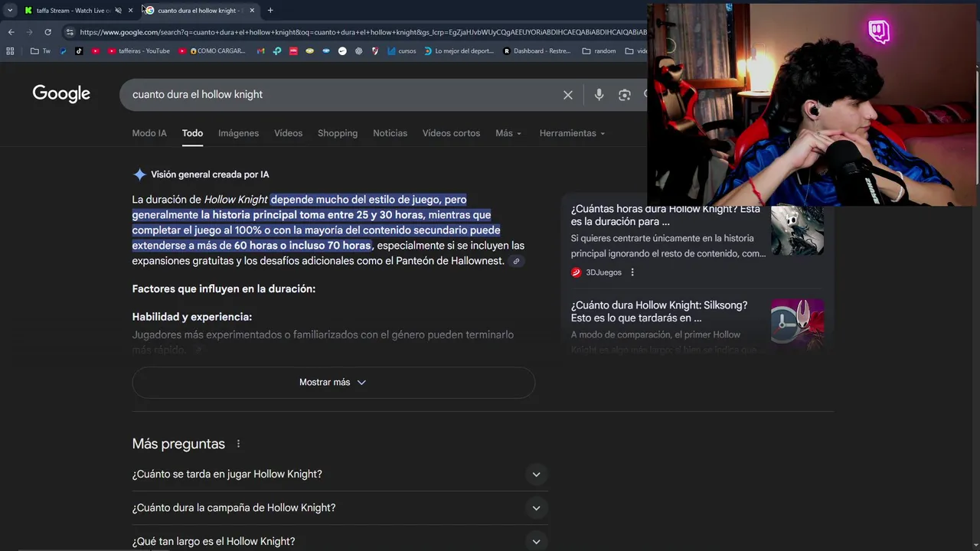Focus the browser address bar URL
Viewport: 980px width, 551px height.
click(363, 32)
